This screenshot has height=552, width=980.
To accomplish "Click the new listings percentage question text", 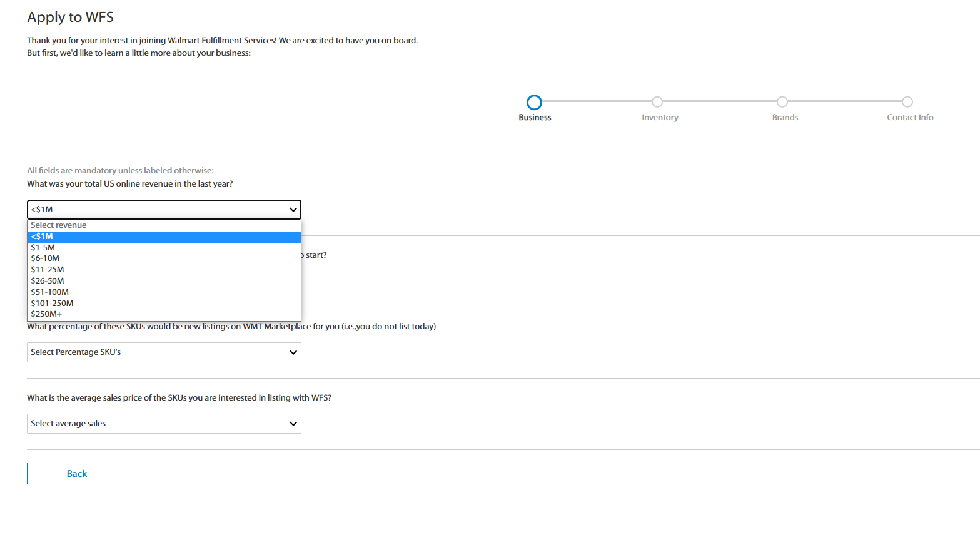I will pos(231,327).
